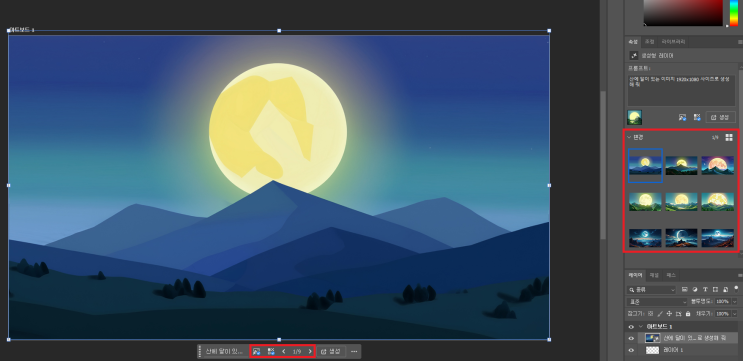The width and height of the screenshot is (743, 361).
Task: Click the fill 100% value field
Action: coord(722,314)
